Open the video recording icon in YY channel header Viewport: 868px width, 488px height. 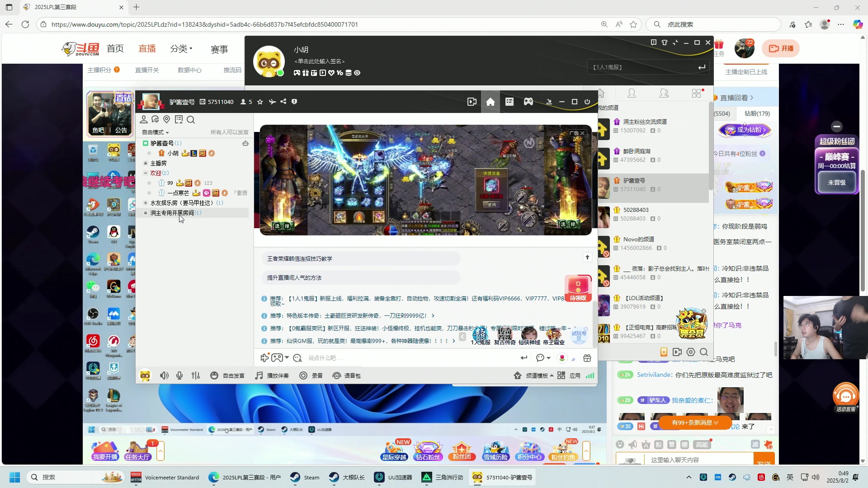click(472, 102)
